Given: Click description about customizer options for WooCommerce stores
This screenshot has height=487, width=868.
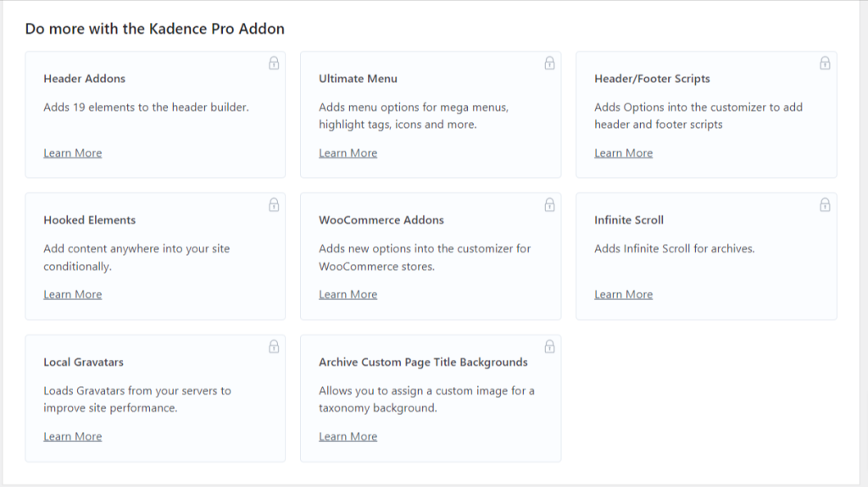Looking at the screenshot, I should [x=425, y=257].
